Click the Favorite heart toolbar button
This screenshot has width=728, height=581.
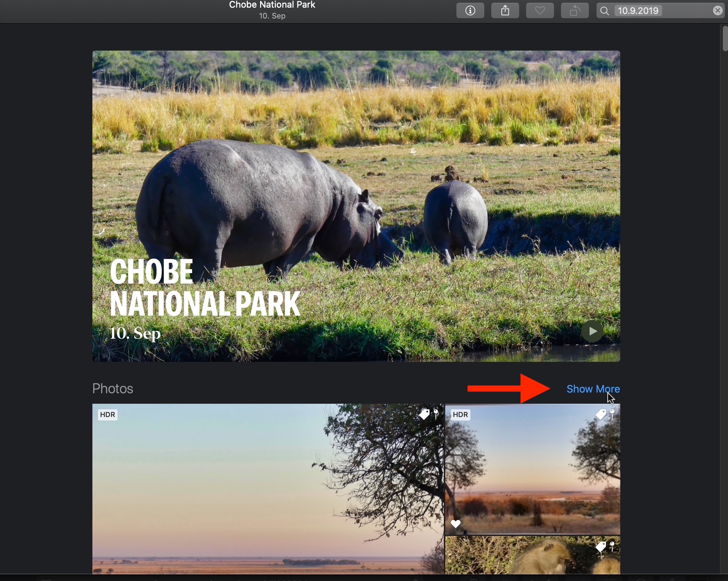click(x=540, y=11)
